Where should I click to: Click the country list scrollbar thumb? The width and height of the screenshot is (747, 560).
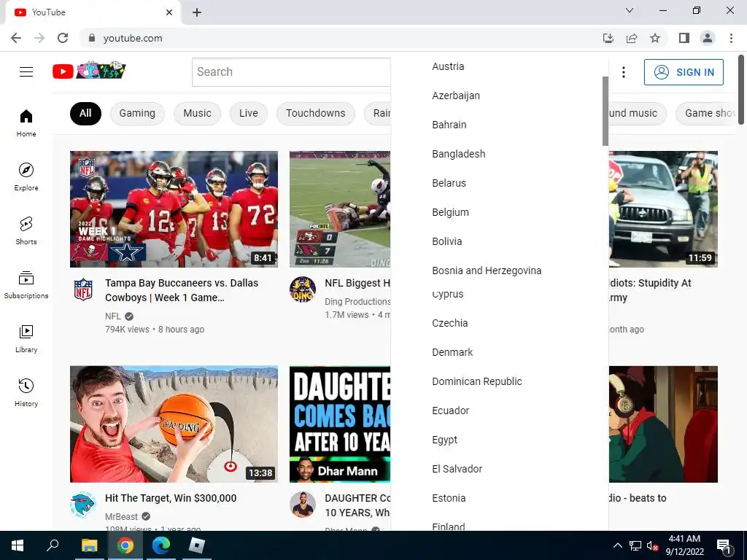(605, 111)
